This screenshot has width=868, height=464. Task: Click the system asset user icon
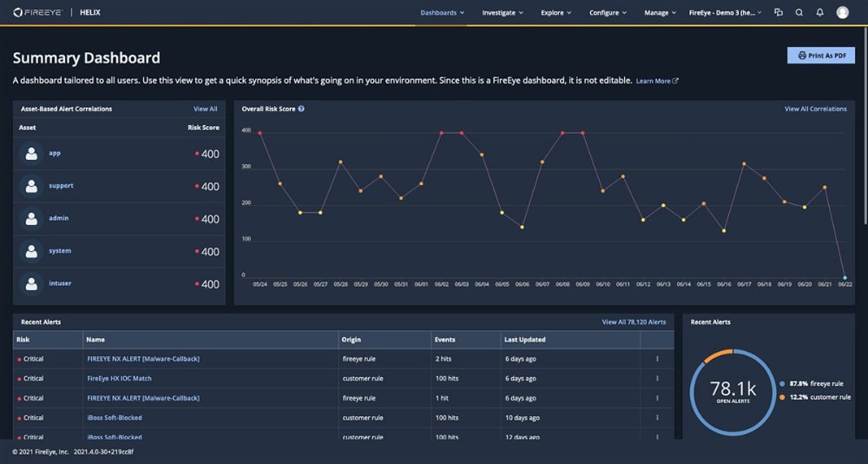(x=31, y=251)
